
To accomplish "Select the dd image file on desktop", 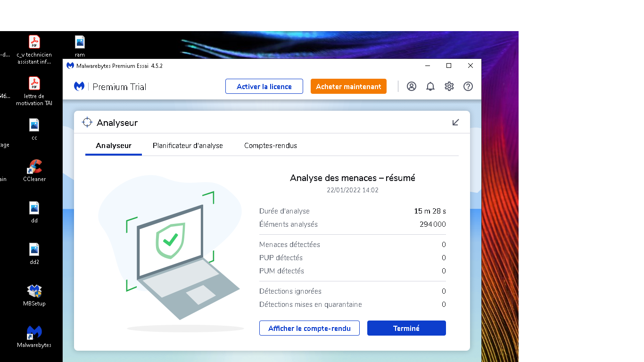I will (x=34, y=212).
